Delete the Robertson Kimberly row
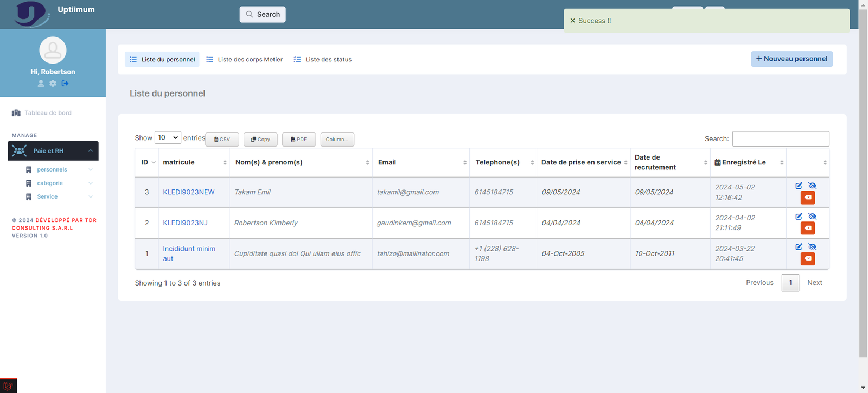This screenshot has width=868, height=393. point(807,229)
